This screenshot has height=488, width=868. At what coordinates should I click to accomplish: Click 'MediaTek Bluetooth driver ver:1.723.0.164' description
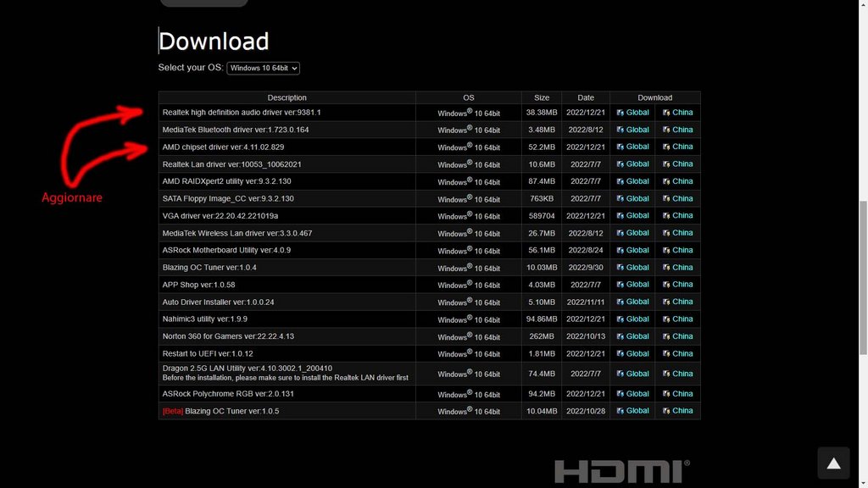point(236,130)
